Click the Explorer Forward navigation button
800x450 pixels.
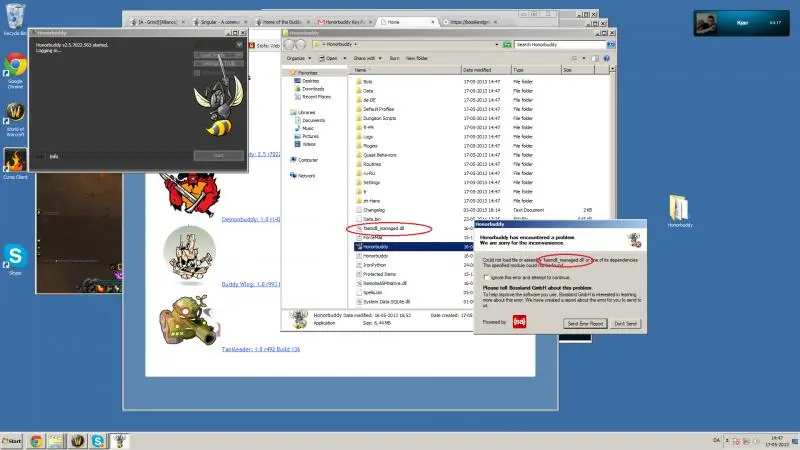[301, 45]
